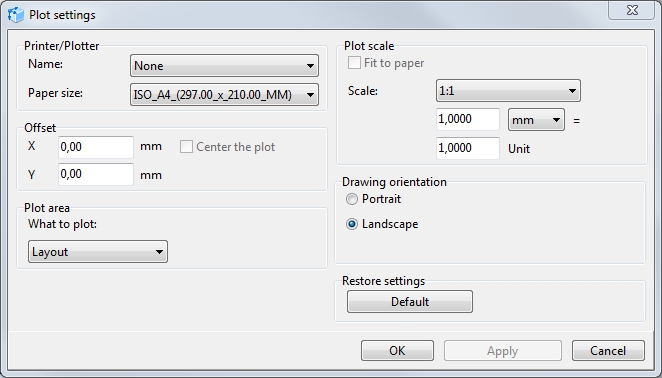Cancel the plot settings dialog
Image resolution: width=662 pixels, height=378 pixels.
pyautogui.click(x=608, y=351)
